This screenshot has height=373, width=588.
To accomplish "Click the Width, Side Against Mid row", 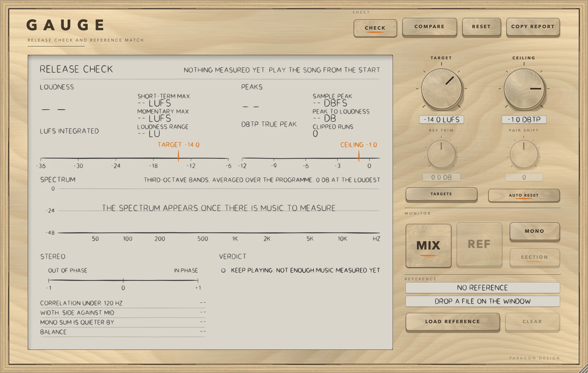I will 123,313.
